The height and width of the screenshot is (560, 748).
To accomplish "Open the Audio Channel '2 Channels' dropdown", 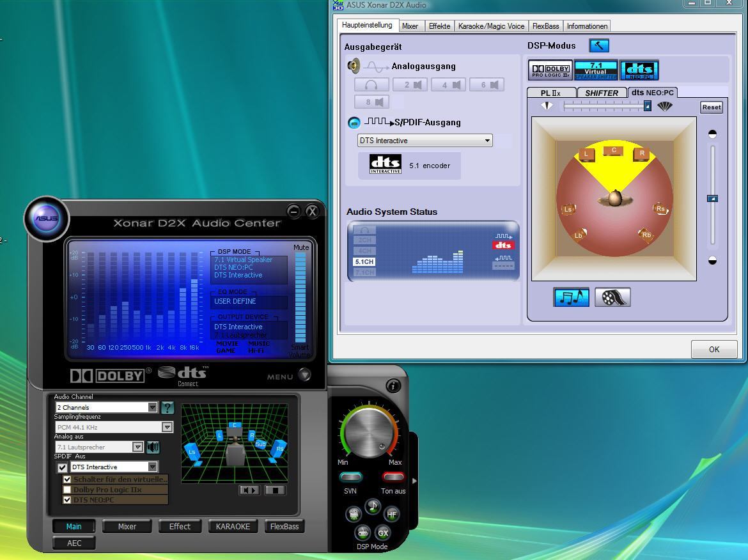I will 106,407.
